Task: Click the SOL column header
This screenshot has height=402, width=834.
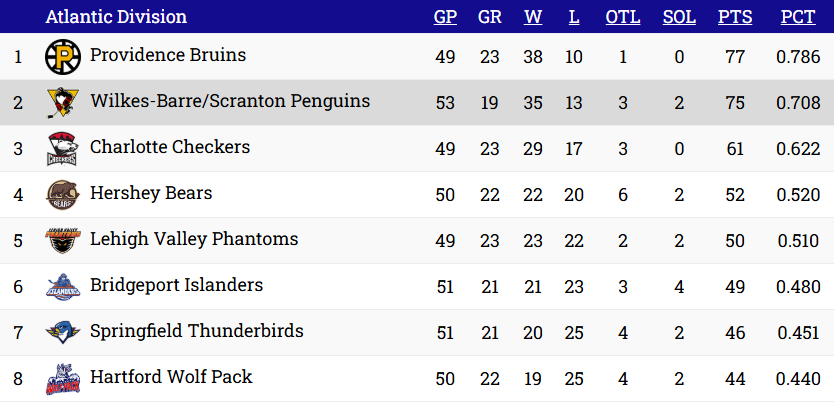Action: click(679, 17)
